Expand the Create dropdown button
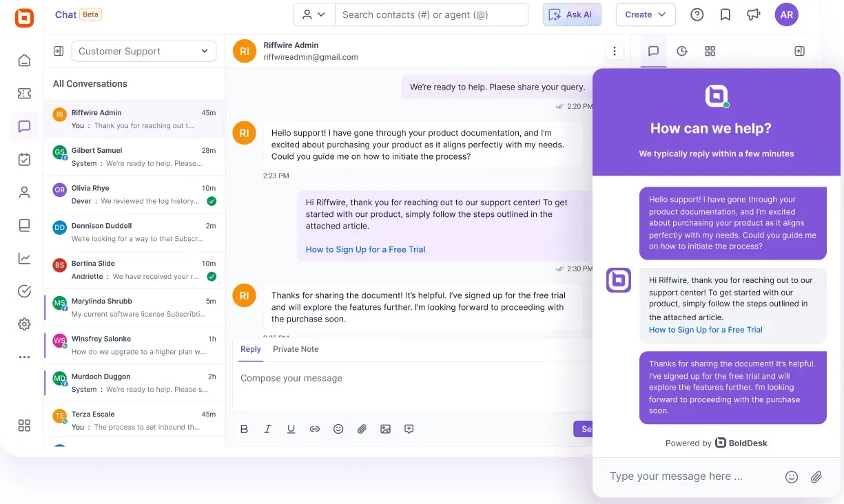 [646, 14]
